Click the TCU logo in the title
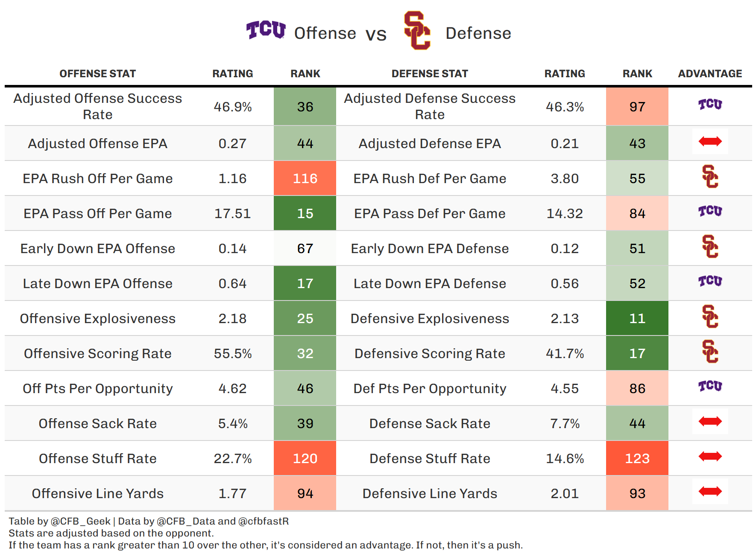Viewport: 756px width, 560px height. 266,30
